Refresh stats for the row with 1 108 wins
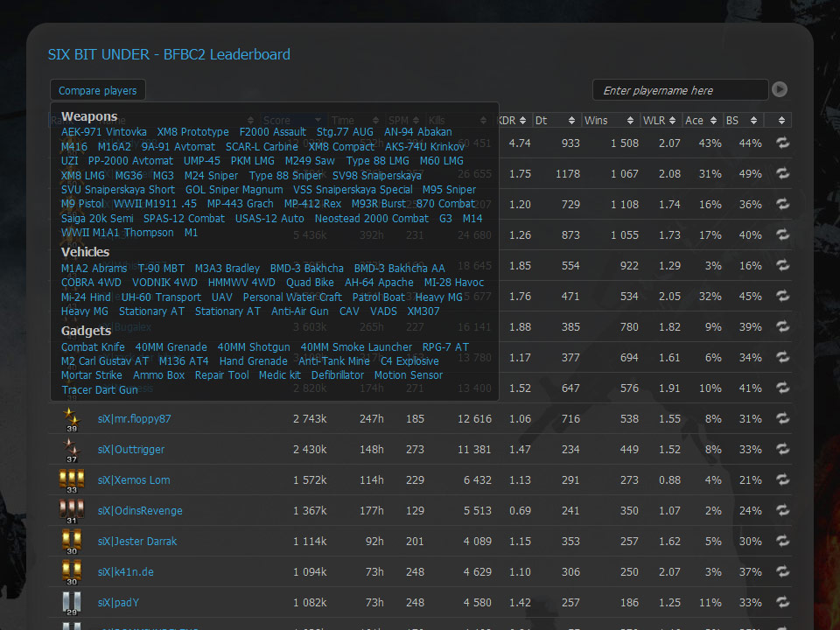840x630 pixels. 782,204
